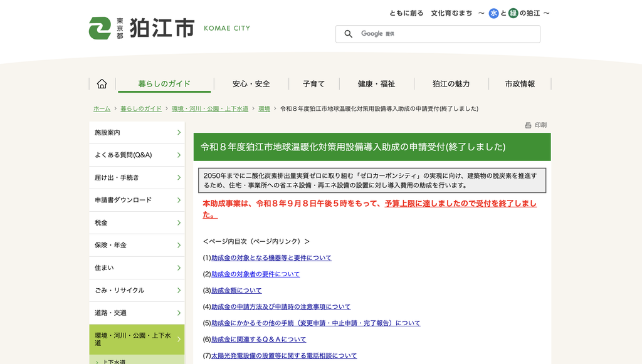Click the printer icon next to 印刷

point(528,125)
